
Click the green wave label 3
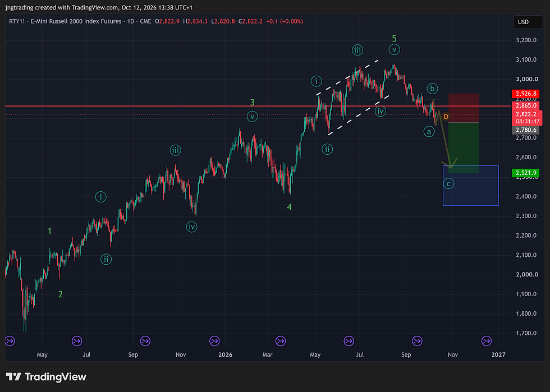pos(252,102)
